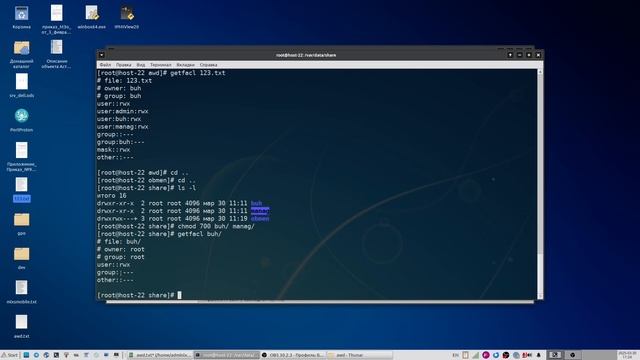Image resolution: width=640 pixels, height=360 pixels.
Task: Click the taskbar clock
Action: [627, 355]
